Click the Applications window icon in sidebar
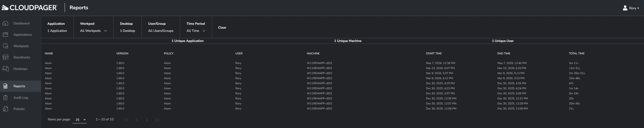This screenshot has height=128, width=644. click(5, 35)
